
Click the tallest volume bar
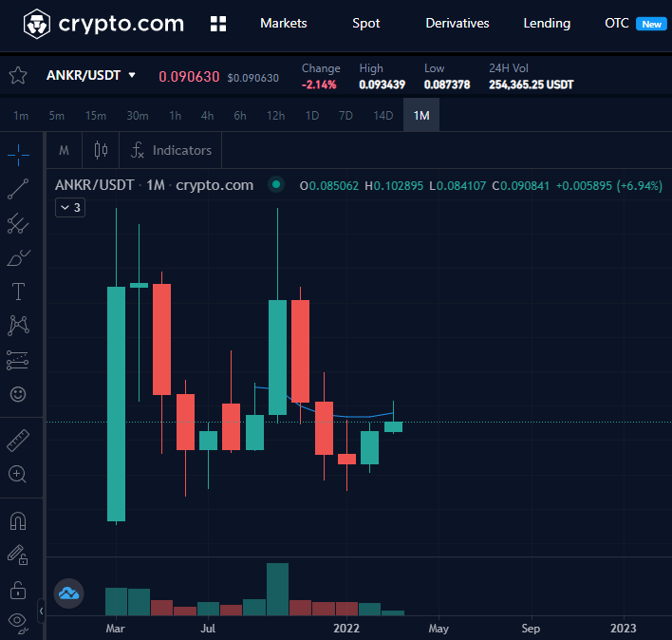(x=277, y=589)
